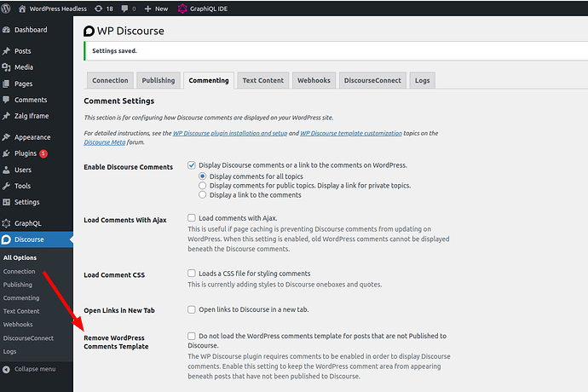Select Display a link to the comments
588x392 pixels.
tap(203, 194)
